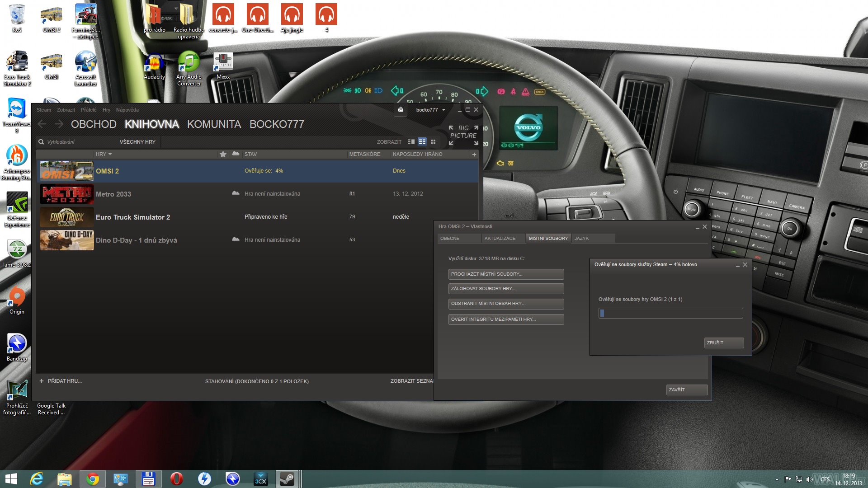Add a column with the plus icon
The image size is (868, 488).
tap(474, 155)
